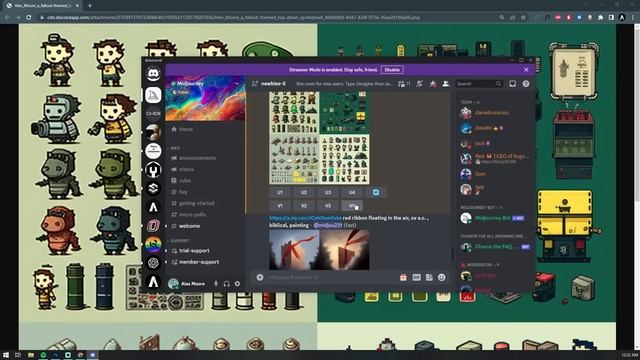Image resolution: width=640 pixels, height=360 pixels.
Task: Click the re-roll refresh button under image grid
Action: click(376, 192)
